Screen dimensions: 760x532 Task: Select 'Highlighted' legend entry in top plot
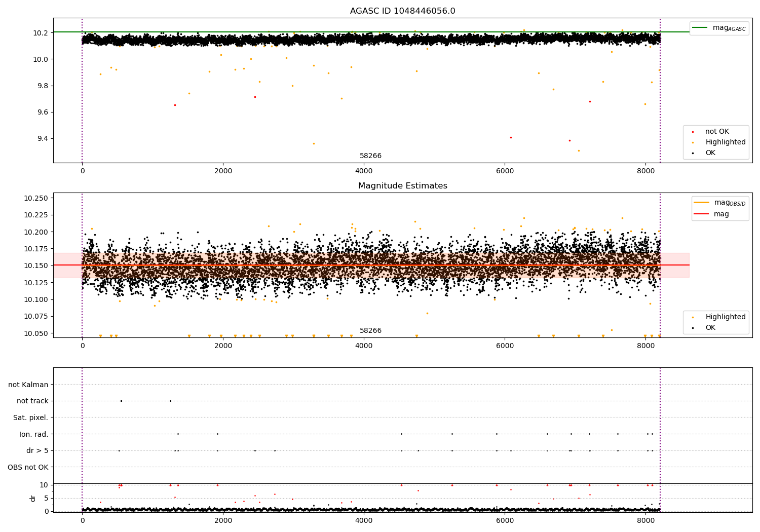(x=725, y=142)
